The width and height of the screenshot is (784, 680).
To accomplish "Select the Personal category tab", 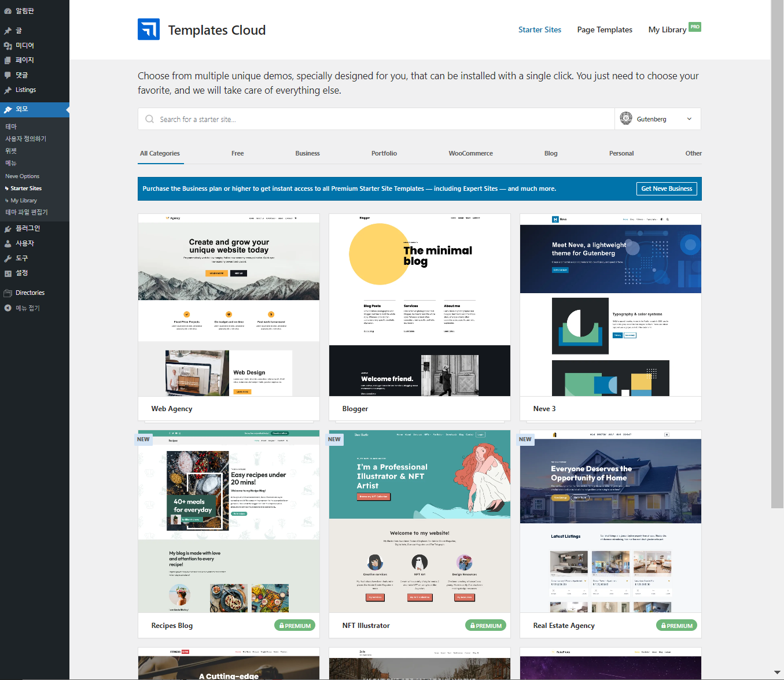I will coord(621,153).
